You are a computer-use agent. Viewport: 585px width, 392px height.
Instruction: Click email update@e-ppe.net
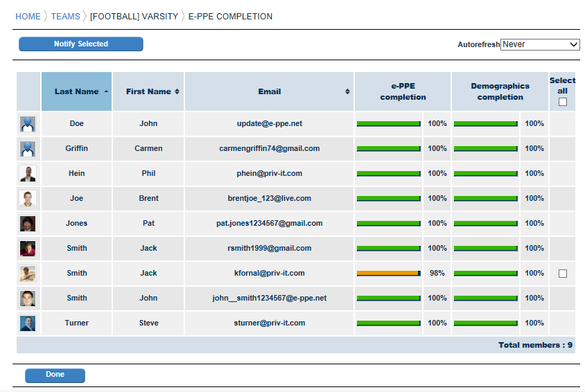(270, 123)
